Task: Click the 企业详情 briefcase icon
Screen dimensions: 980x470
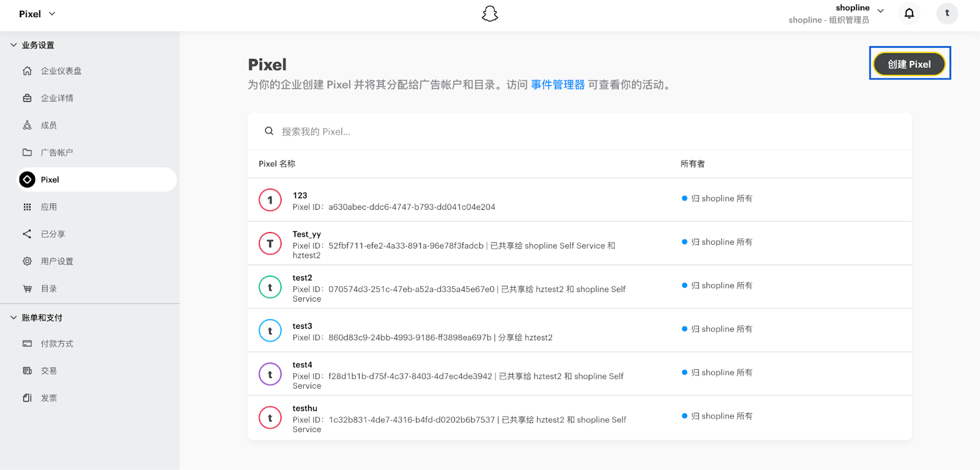Action: [x=27, y=98]
